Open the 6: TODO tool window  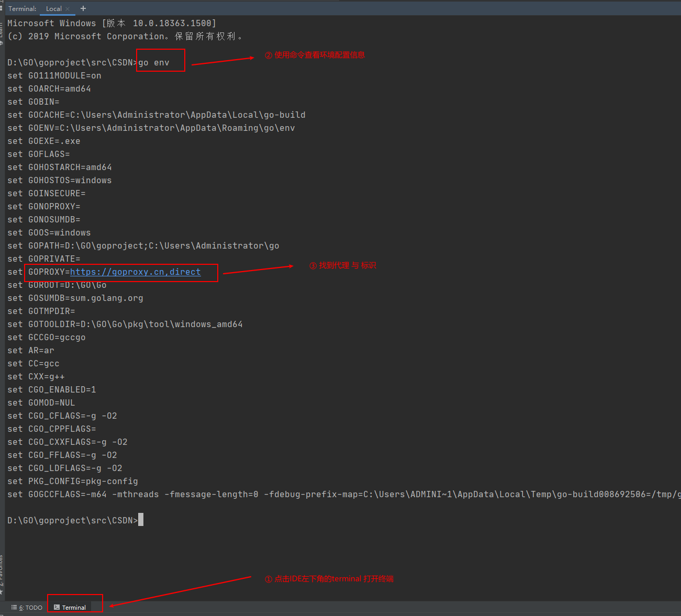[27, 607]
